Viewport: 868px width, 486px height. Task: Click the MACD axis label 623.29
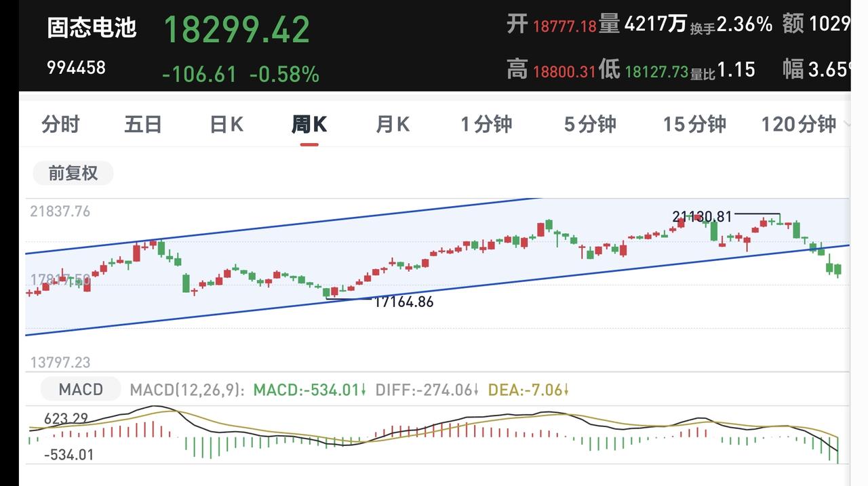[x=66, y=419]
